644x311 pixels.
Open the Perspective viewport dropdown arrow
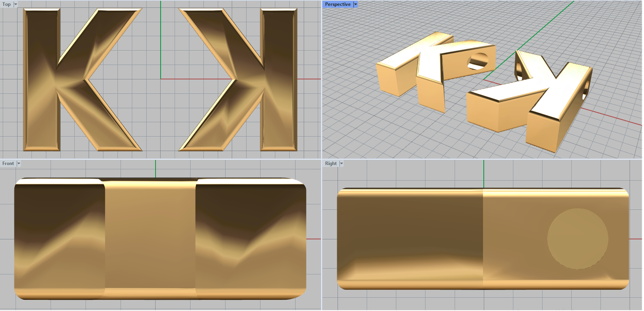tap(355, 4)
